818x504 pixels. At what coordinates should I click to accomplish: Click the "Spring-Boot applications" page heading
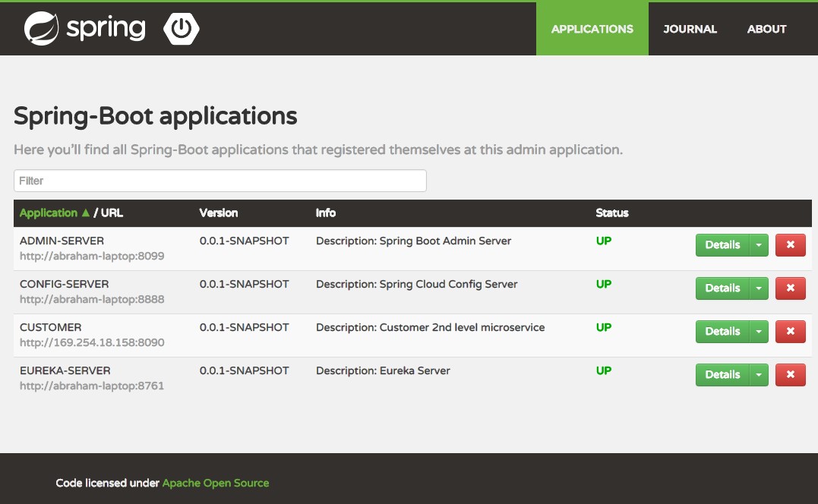pos(156,116)
